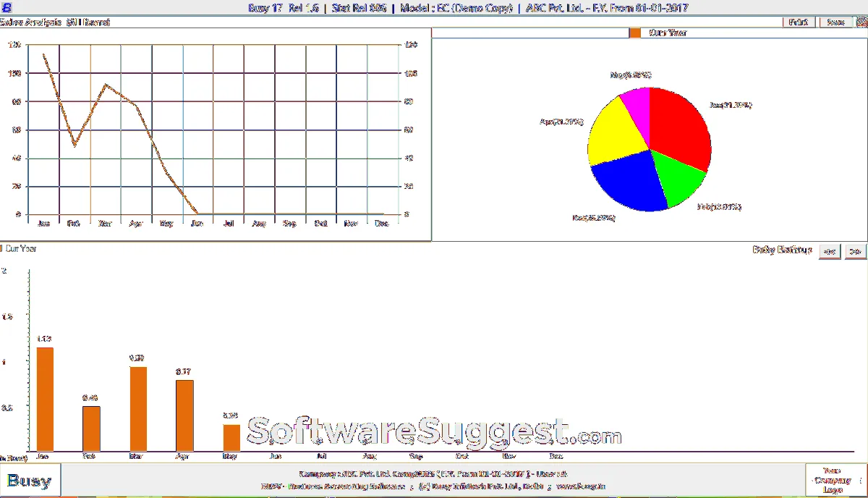Image resolution: width=868 pixels, height=498 pixels.
Task: Click the orange Cur Year legend swatch above the pie
Action: point(635,33)
